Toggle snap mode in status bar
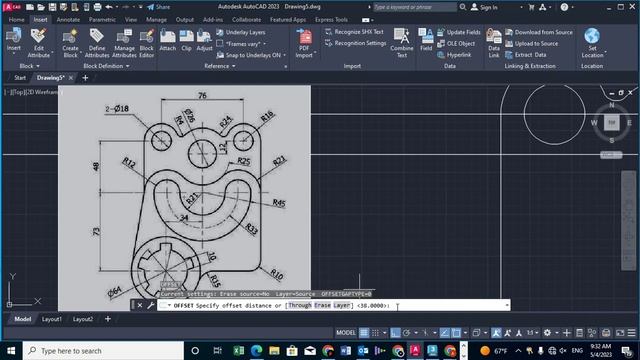The width and height of the screenshot is (640, 360). tap(375, 333)
